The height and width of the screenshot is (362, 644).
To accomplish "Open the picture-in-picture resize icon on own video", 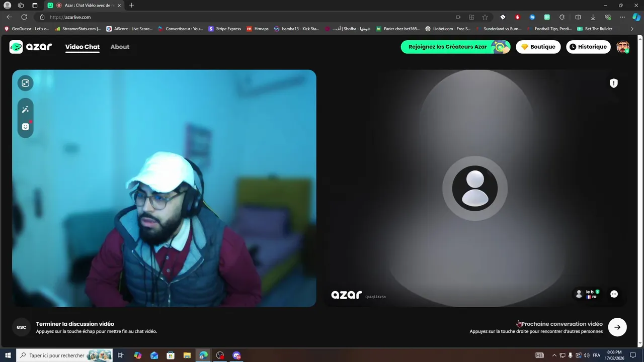I will point(25,83).
